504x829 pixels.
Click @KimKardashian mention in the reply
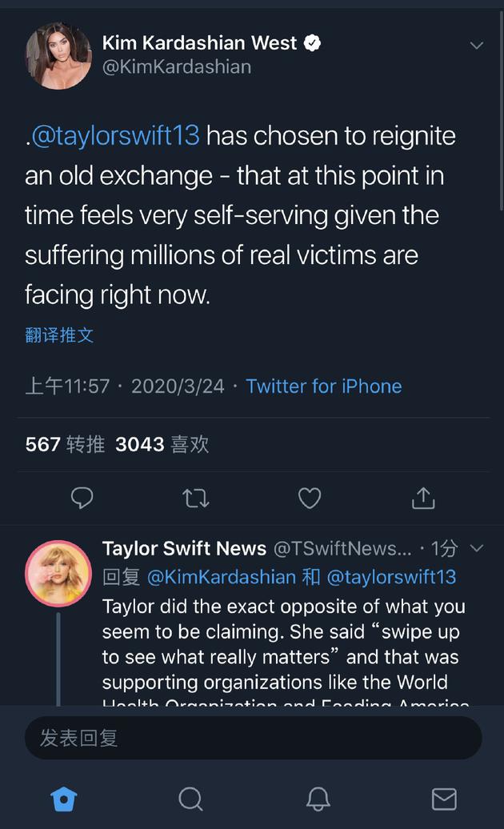click(210, 576)
